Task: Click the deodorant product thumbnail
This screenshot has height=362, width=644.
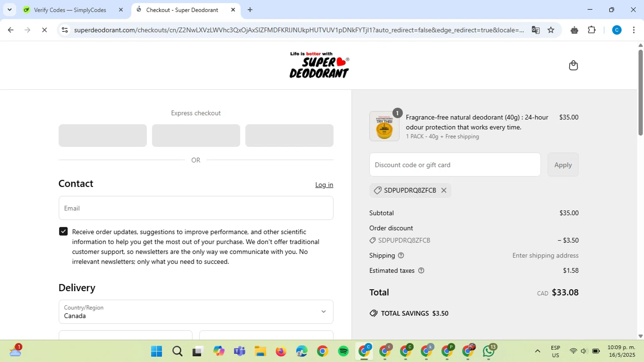Action: [384, 126]
